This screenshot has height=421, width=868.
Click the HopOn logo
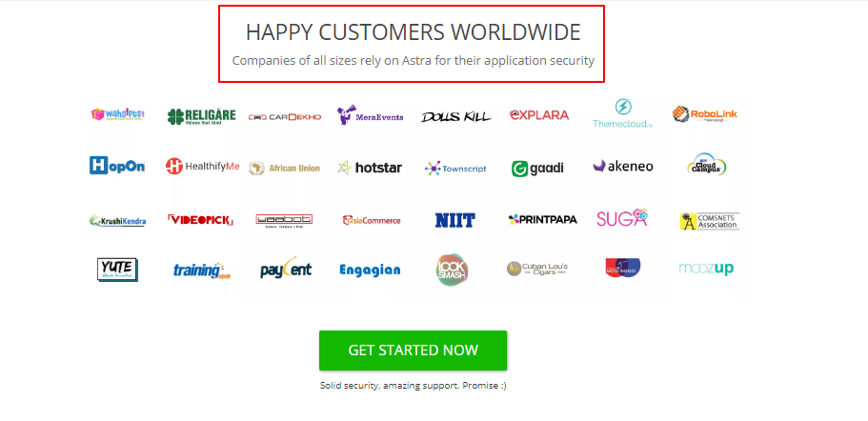117,166
